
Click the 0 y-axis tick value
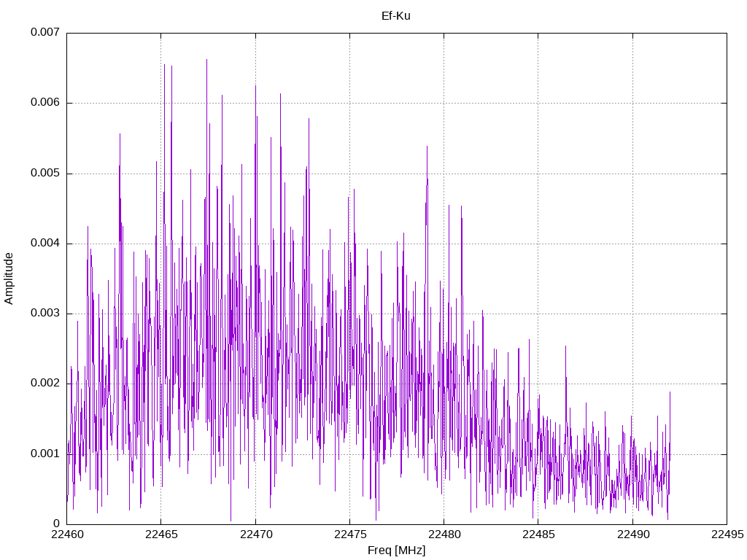(x=57, y=524)
